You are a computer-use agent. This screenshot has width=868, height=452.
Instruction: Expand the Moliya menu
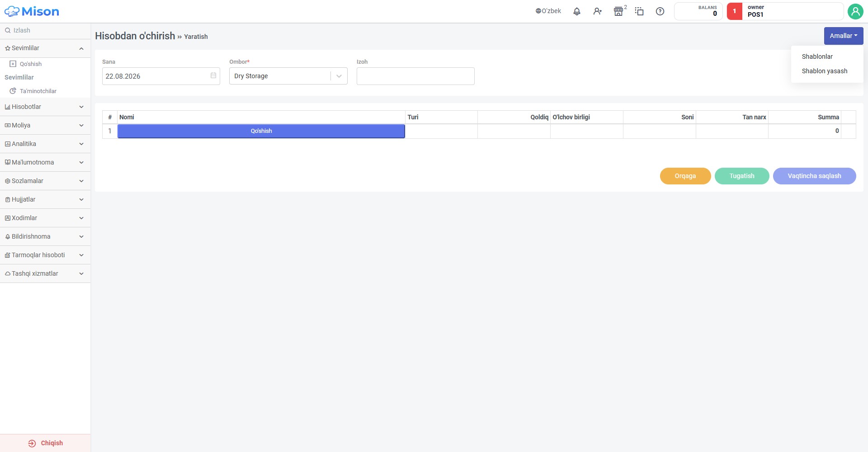coord(45,125)
